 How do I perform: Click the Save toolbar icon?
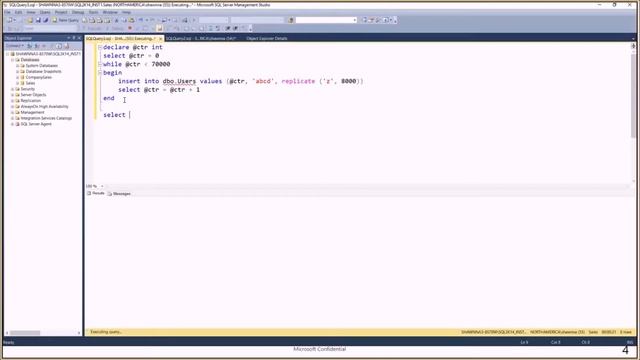38,20
